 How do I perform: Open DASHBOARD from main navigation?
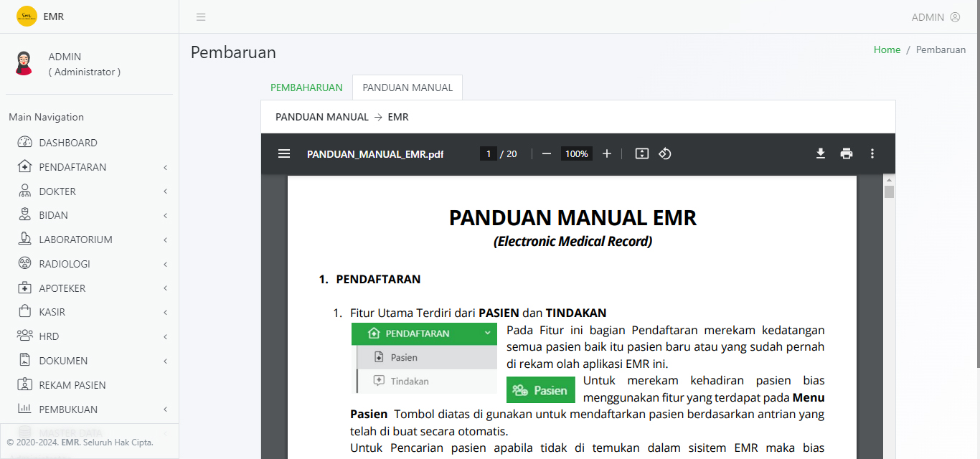[90, 143]
